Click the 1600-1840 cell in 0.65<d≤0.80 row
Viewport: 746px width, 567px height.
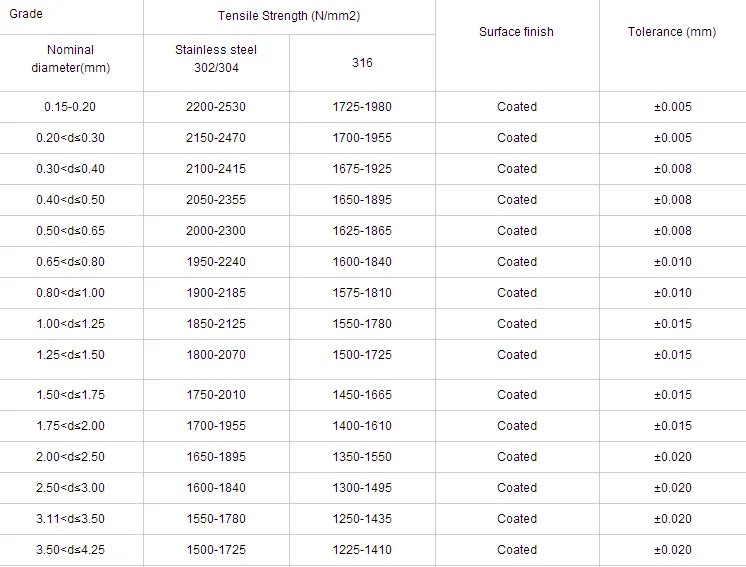pos(362,262)
